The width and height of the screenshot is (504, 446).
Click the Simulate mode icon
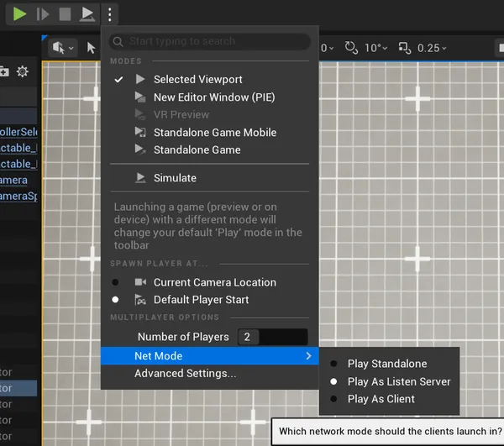tap(140, 178)
